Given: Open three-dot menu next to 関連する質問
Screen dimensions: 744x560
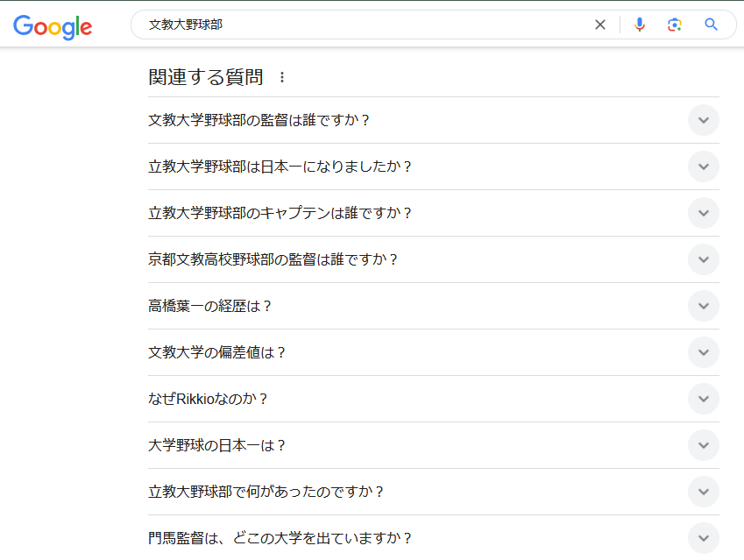Looking at the screenshot, I should tap(282, 77).
